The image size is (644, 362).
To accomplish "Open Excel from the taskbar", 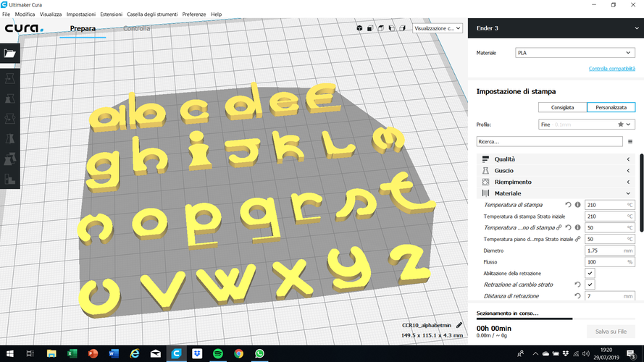I will tap(72, 353).
